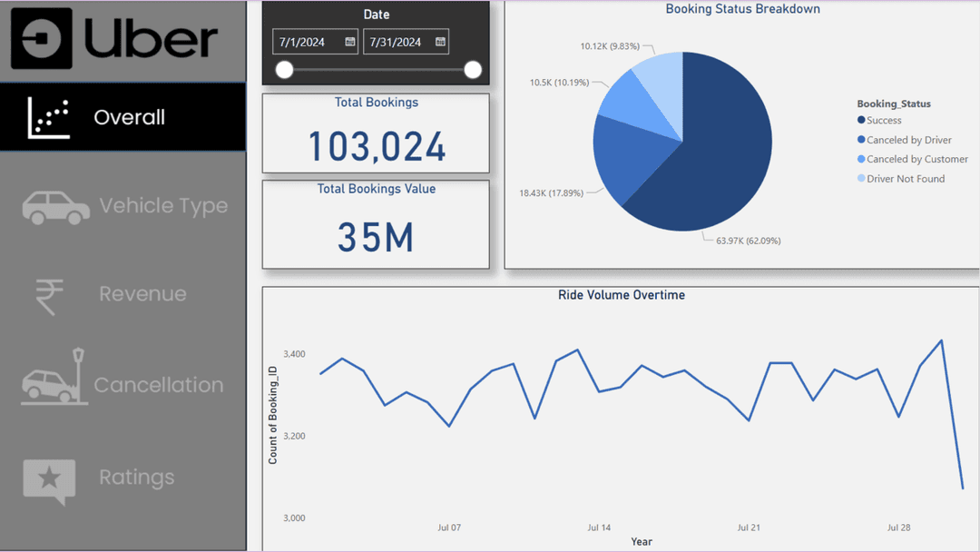Click the scatter chart icon beside Overall
This screenshot has width=980, height=552.
[x=49, y=118]
